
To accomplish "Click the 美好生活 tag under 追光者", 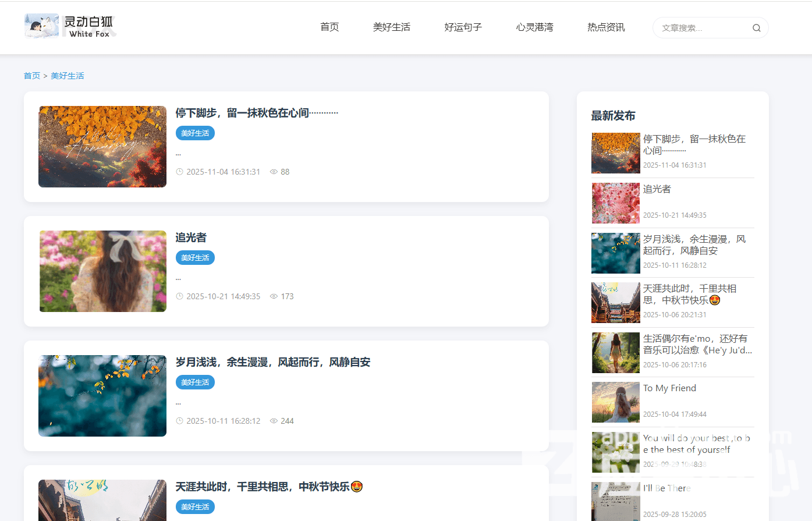I will coord(195,258).
